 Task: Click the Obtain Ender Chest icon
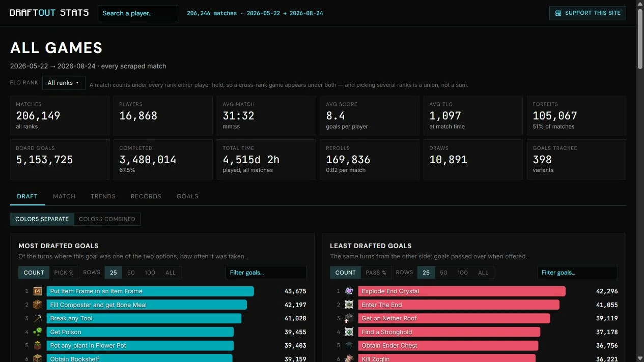click(x=349, y=345)
